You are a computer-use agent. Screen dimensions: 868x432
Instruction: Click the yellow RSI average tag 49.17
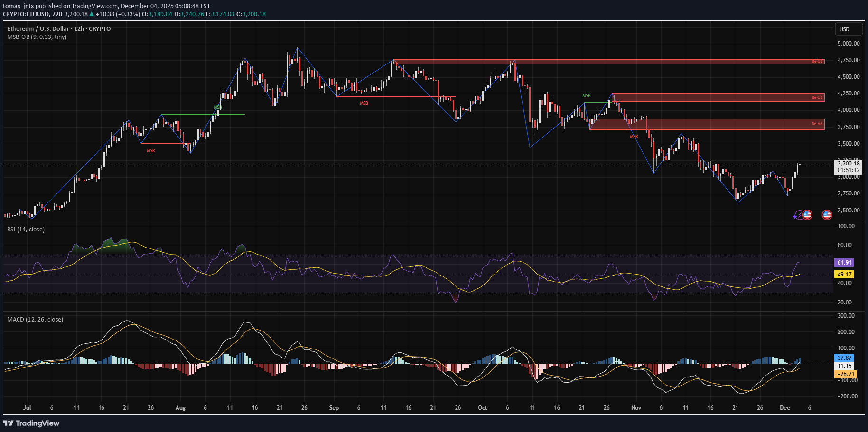tap(844, 275)
